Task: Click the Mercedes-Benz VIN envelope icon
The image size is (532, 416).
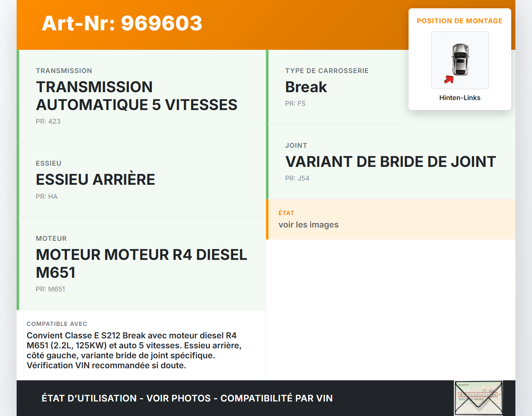Action: tap(478, 398)
